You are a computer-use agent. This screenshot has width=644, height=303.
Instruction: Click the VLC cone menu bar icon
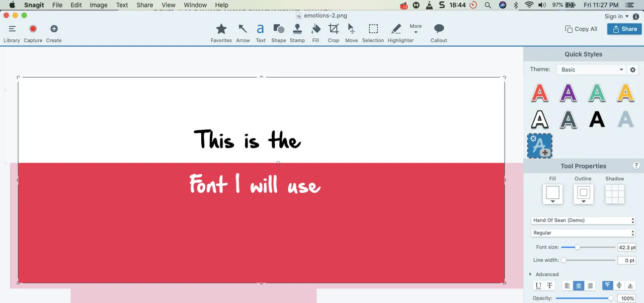point(429,5)
